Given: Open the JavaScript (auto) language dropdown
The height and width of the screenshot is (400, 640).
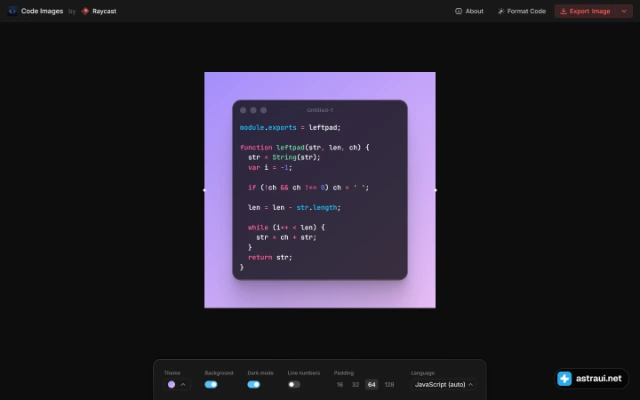Looking at the screenshot, I should click(x=444, y=384).
